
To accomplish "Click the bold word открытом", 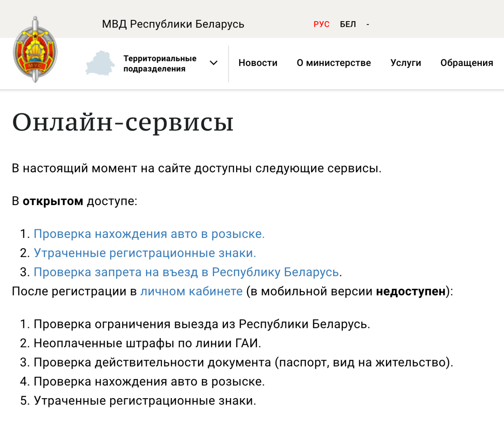I will [x=53, y=201].
